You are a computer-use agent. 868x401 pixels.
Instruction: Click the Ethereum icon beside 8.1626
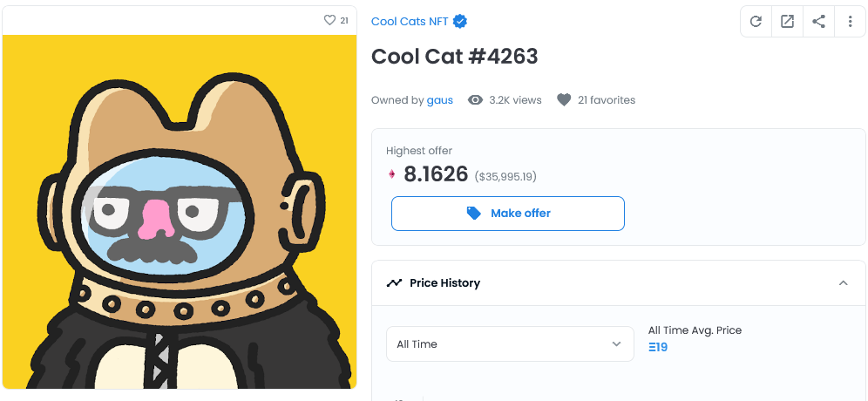(x=391, y=174)
